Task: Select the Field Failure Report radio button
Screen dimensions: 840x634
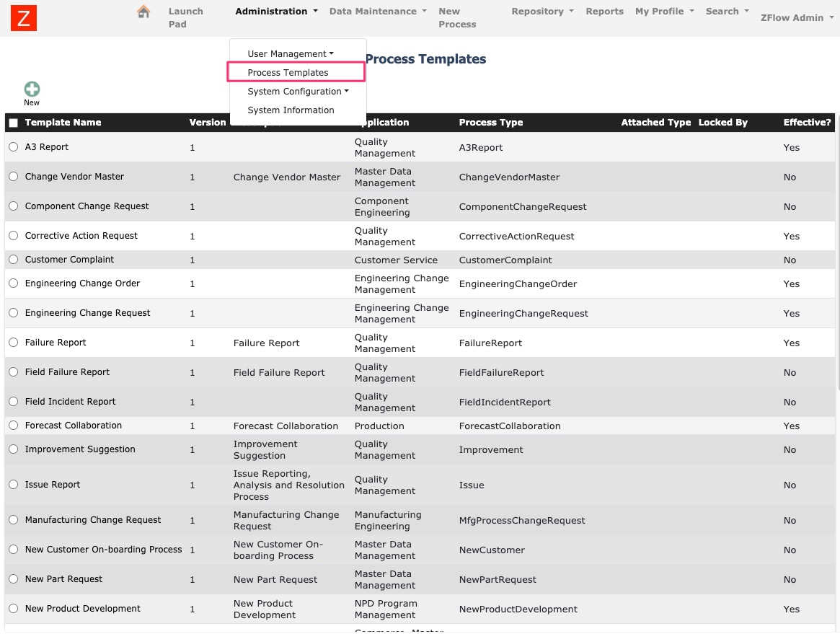Action: tap(14, 371)
